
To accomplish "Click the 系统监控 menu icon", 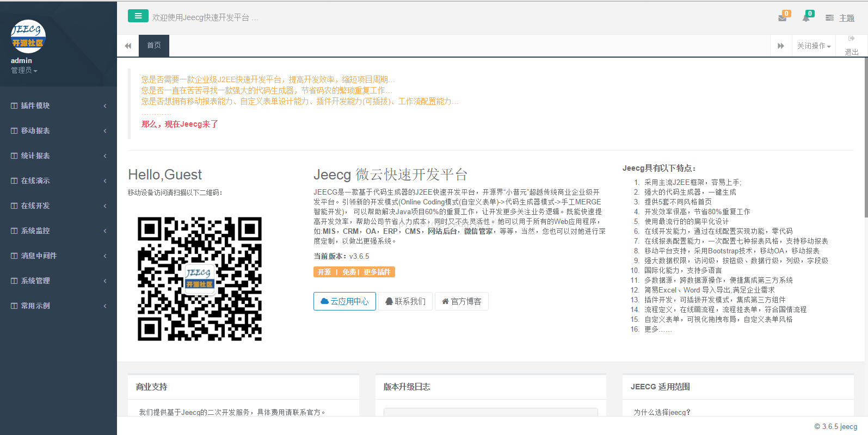I will [x=14, y=231].
